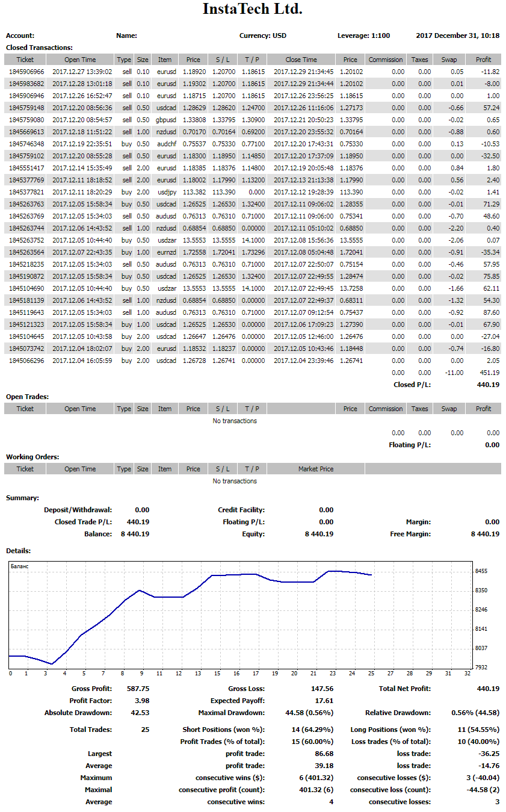
Task: Click the Summary: section heading
Action: point(22,498)
